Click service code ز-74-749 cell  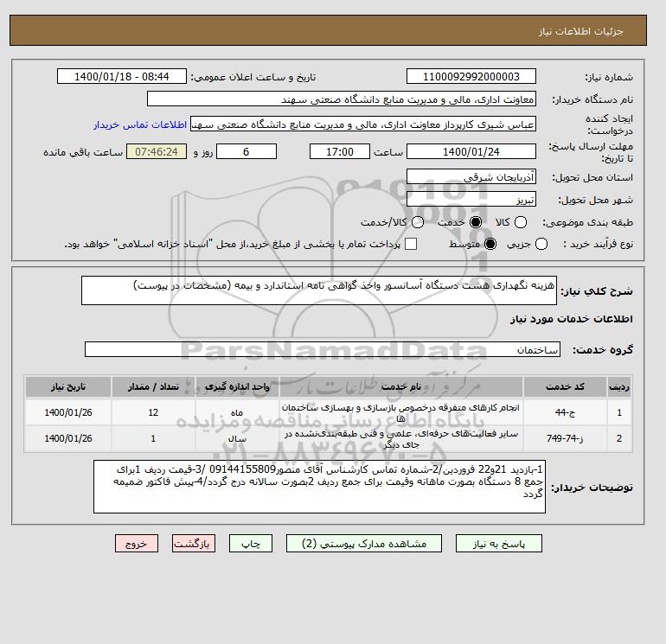pos(565,438)
